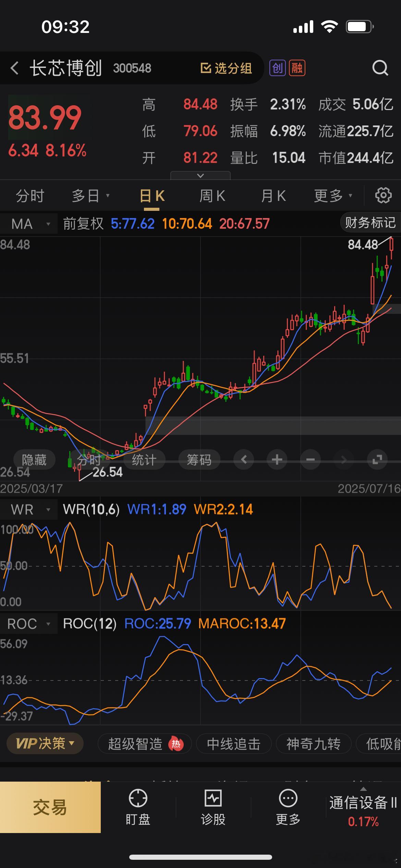Tap ROC(12) indicator label
Viewport: 401px width, 868px height.
pyautogui.click(x=90, y=624)
